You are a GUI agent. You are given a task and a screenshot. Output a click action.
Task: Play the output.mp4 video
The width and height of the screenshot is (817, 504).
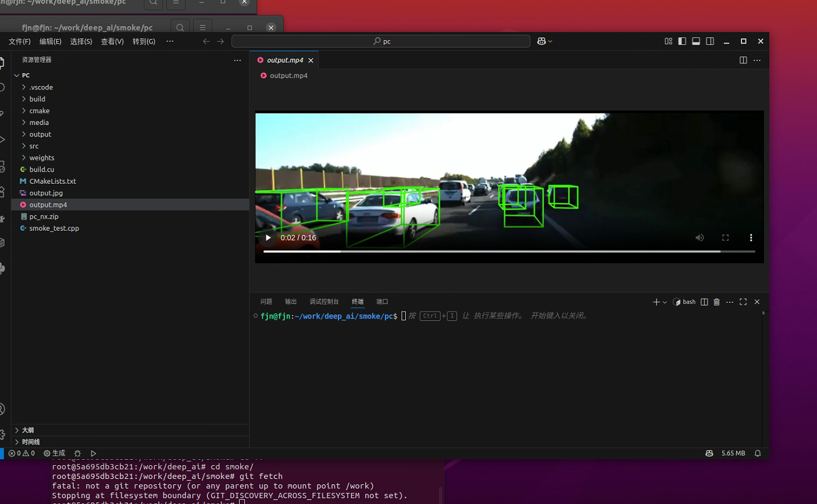point(268,238)
